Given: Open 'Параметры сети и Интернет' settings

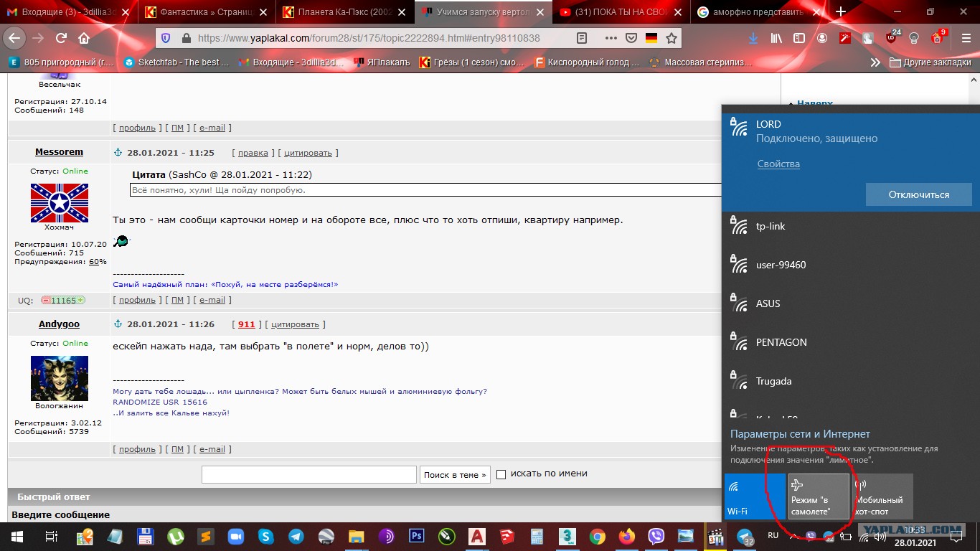Looking at the screenshot, I should click(800, 434).
